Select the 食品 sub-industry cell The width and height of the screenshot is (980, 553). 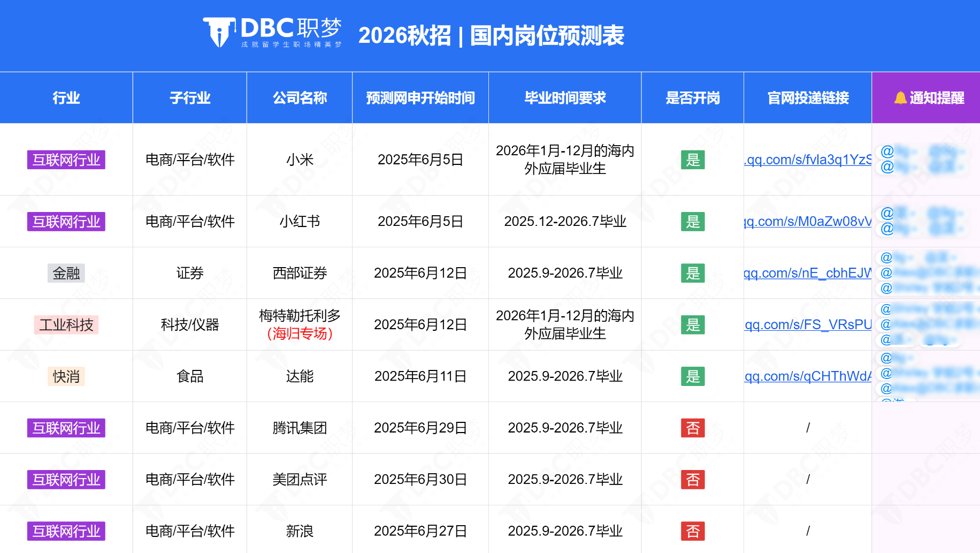tap(190, 376)
